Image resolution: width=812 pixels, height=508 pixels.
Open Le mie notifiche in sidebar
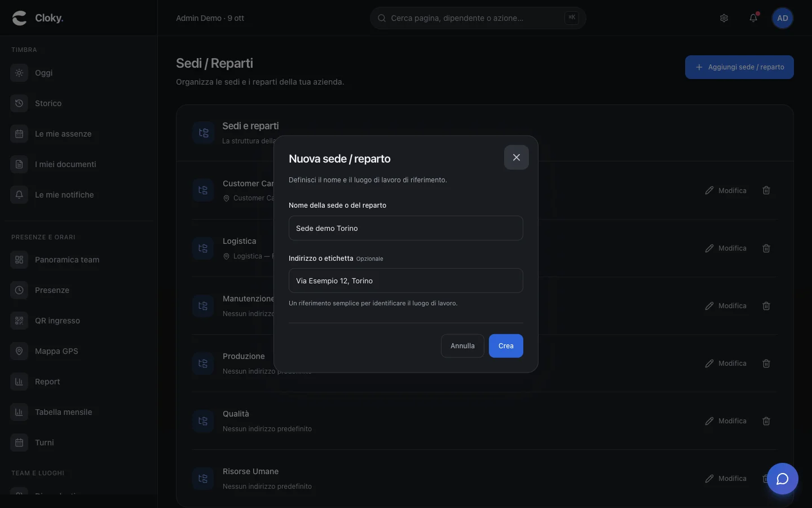[x=79, y=195]
